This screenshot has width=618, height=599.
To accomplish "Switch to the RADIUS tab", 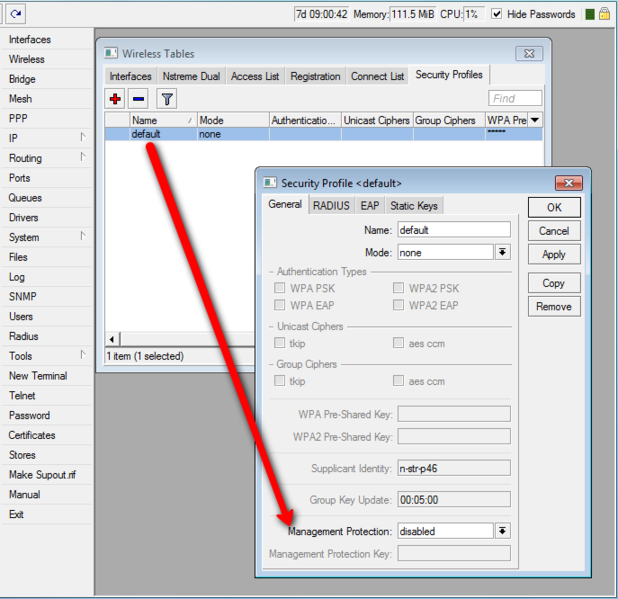I will point(331,205).
